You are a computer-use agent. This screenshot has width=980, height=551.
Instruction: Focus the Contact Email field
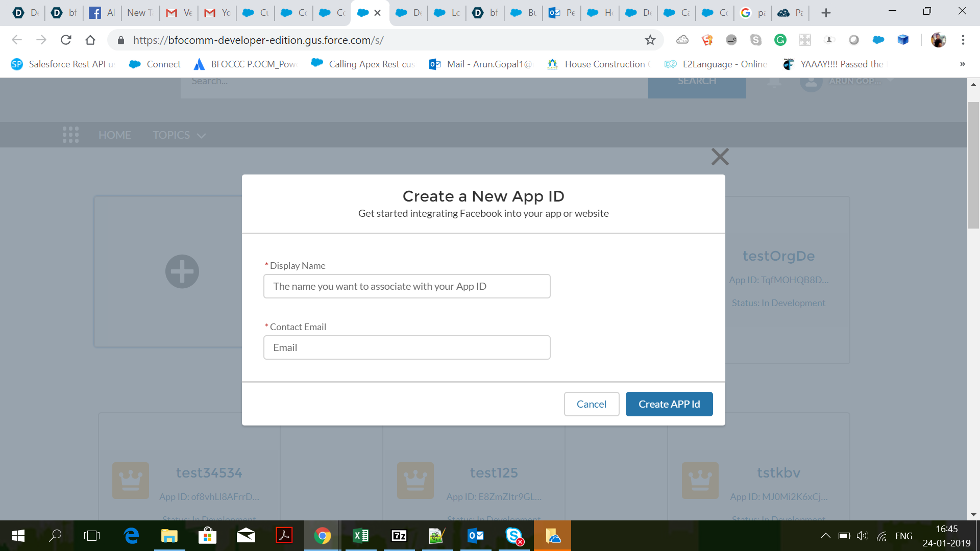click(x=407, y=347)
